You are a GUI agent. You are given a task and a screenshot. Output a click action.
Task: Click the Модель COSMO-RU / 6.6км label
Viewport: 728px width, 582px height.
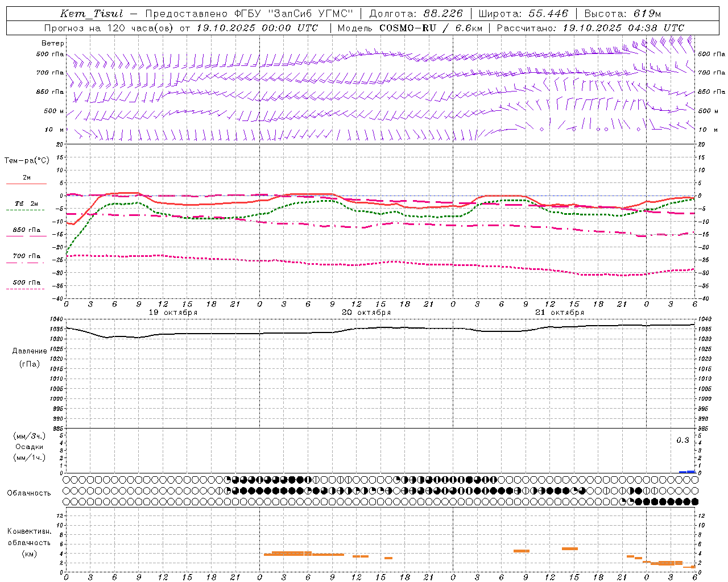click(410, 28)
